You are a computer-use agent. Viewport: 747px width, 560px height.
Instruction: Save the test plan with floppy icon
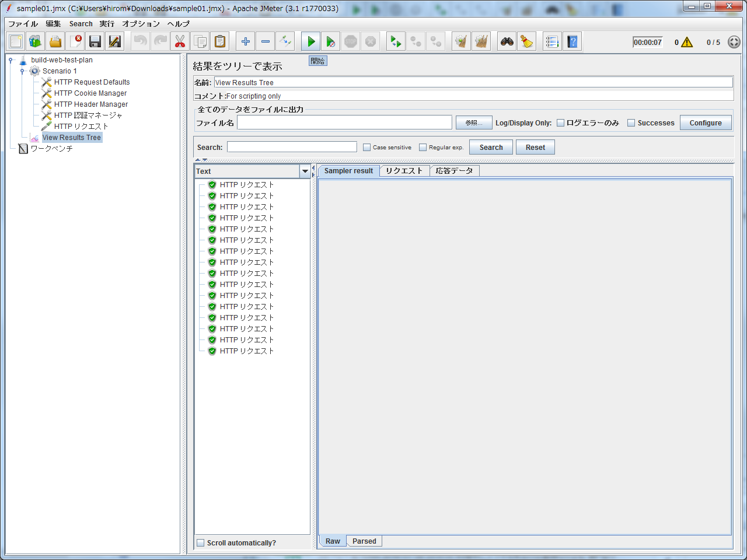pyautogui.click(x=95, y=41)
